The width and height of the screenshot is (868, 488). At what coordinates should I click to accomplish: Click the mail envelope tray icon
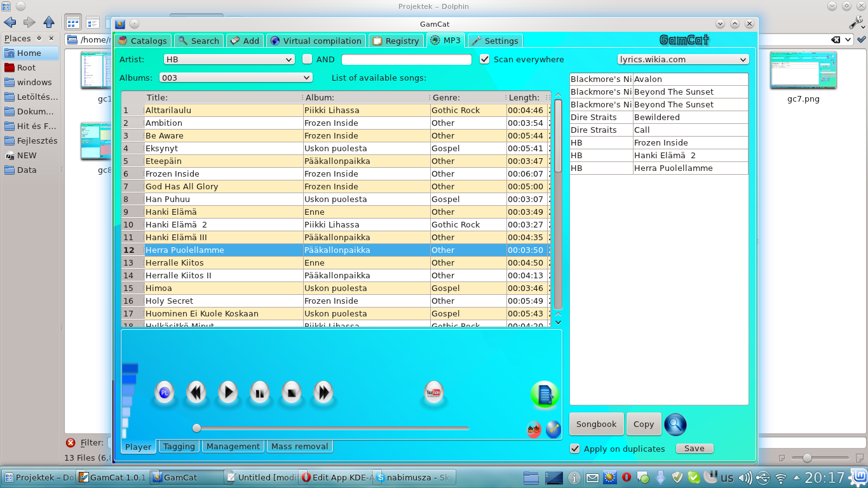pos(592,477)
